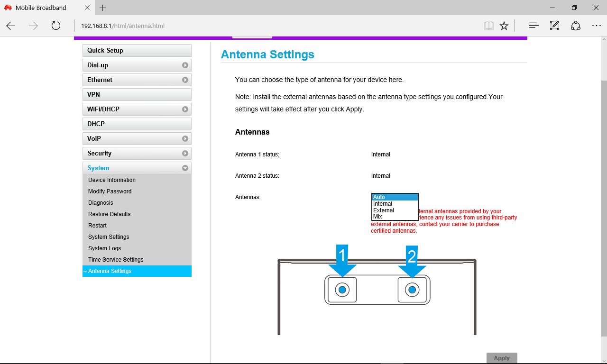Click the System menu label
The width and height of the screenshot is (607, 364).
pyautogui.click(x=98, y=168)
